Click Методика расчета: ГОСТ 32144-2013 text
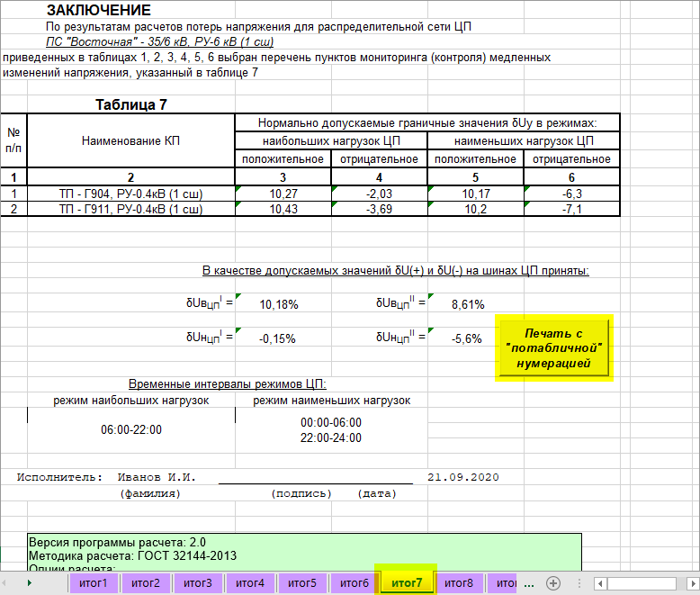This screenshot has height=595, width=700. [132, 555]
